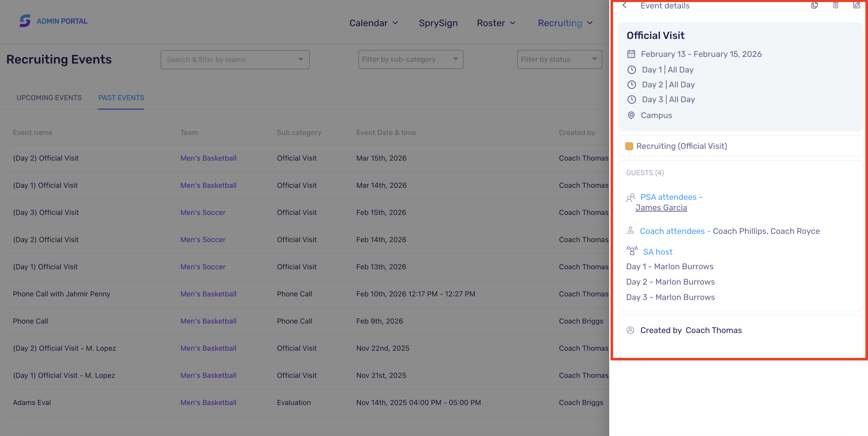Open the James Garcia attendee link
Image resolution: width=868 pixels, height=436 pixels.
661,207
